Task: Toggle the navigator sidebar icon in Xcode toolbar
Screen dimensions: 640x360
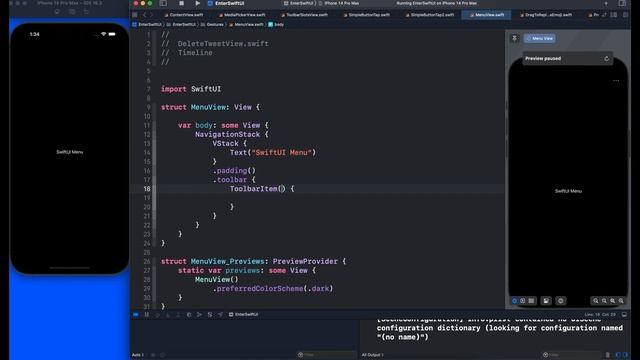Action: tap(163, 3)
